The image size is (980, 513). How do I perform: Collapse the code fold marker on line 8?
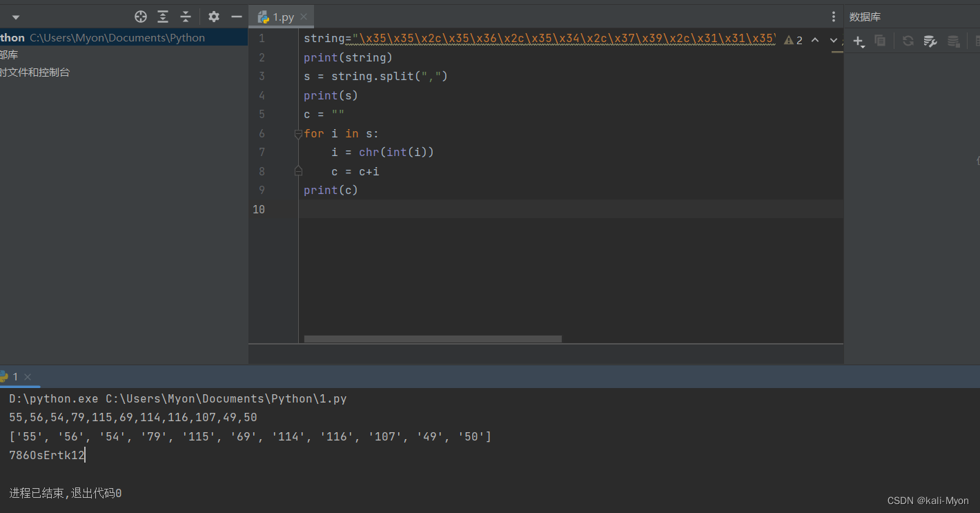tap(298, 171)
